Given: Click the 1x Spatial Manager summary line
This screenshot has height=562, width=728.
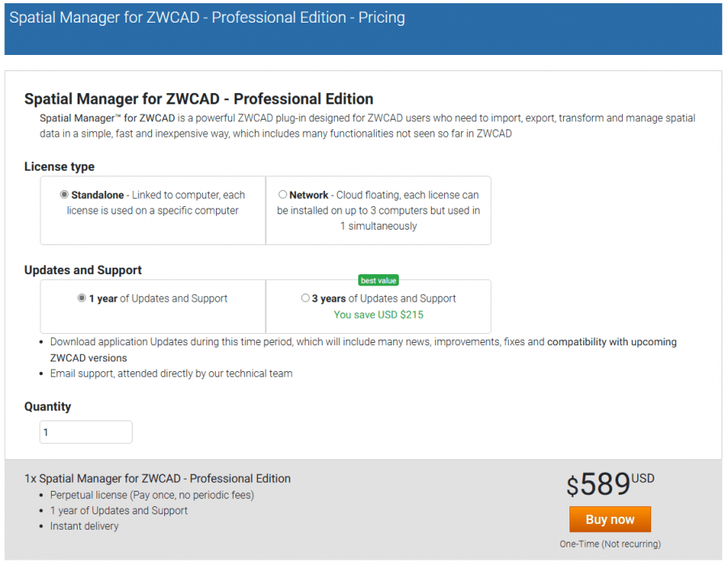Looking at the screenshot, I should tap(157, 478).
